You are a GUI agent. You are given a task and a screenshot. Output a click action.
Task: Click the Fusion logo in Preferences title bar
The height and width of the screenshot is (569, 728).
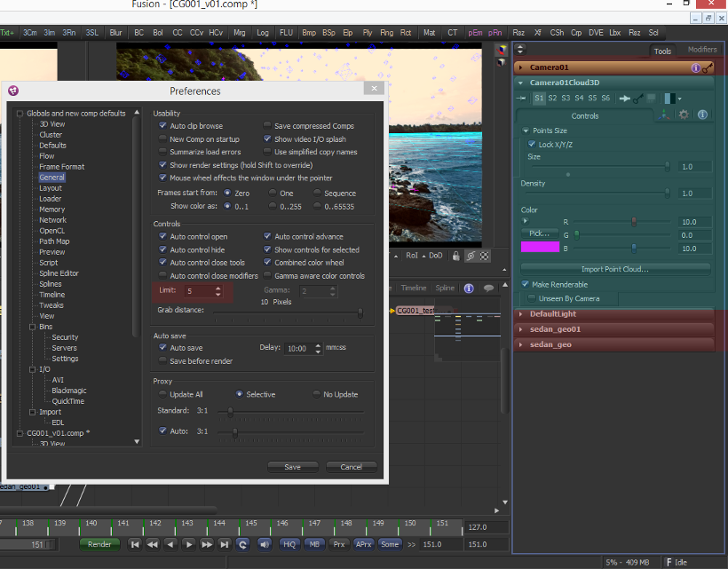pos(13,91)
